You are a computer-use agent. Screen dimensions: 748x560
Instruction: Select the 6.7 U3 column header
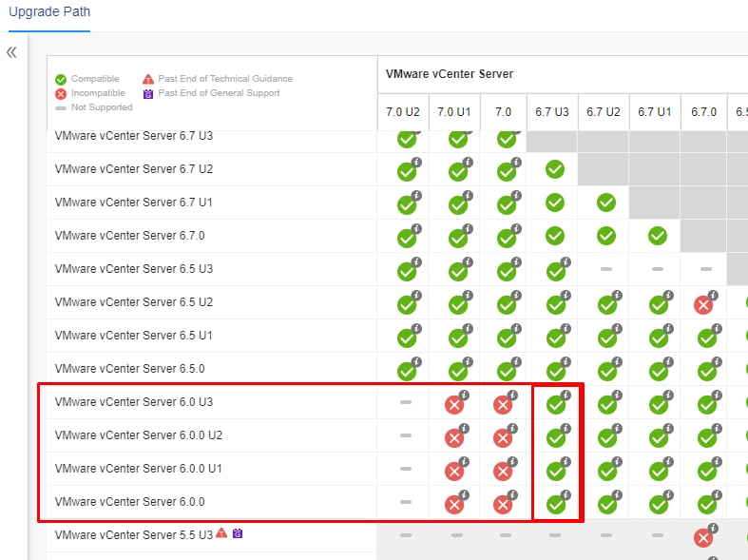pyautogui.click(x=552, y=112)
